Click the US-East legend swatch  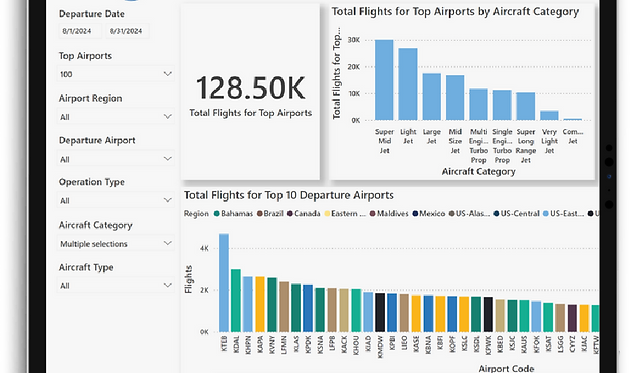coord(546,213)
